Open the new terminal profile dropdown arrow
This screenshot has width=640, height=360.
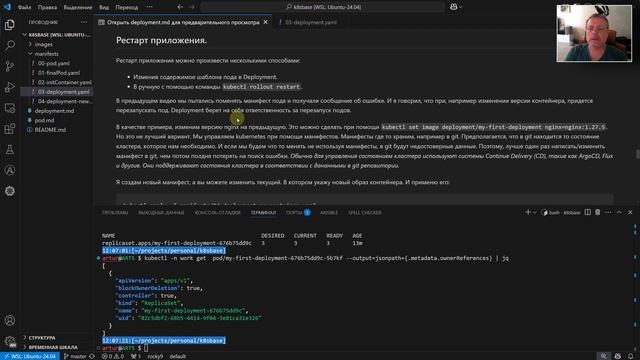coord(535,212)
